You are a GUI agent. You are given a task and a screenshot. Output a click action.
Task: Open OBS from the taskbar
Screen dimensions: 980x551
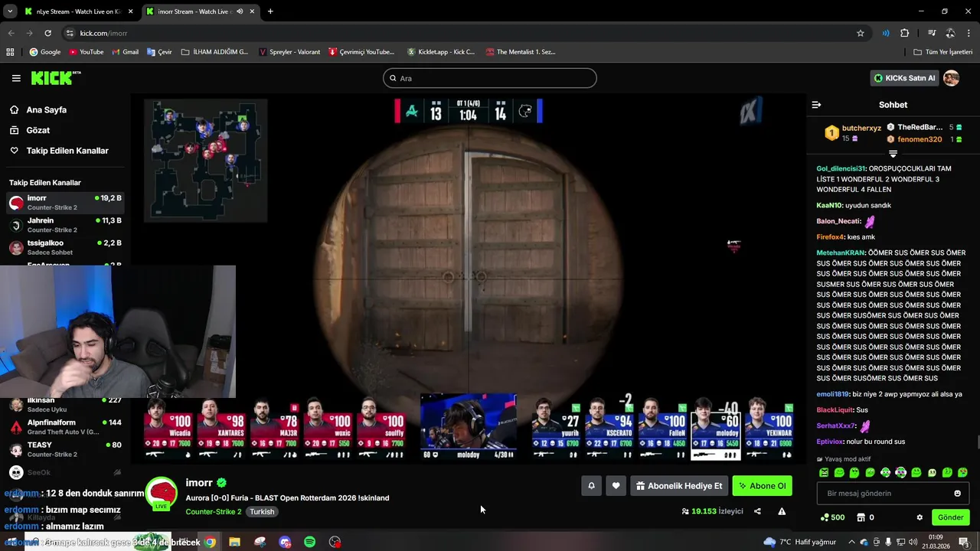(x=335, y=542)
